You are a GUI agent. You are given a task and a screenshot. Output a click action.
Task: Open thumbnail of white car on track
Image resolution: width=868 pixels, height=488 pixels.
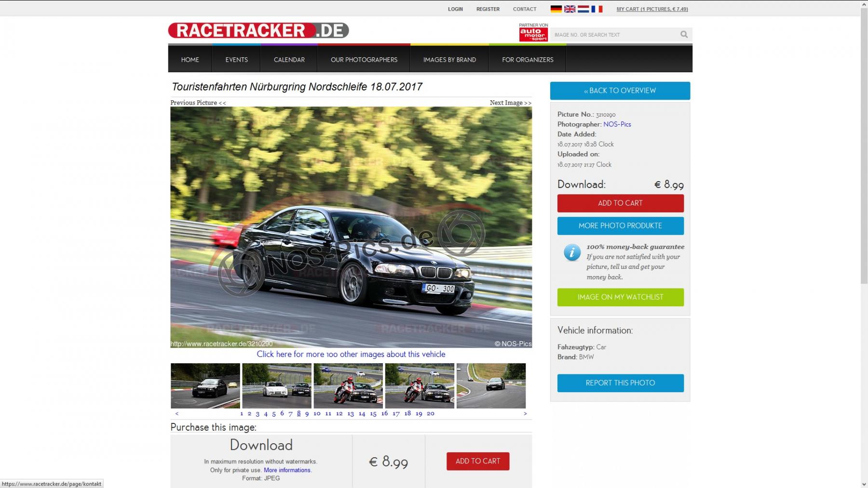point(277,386)
